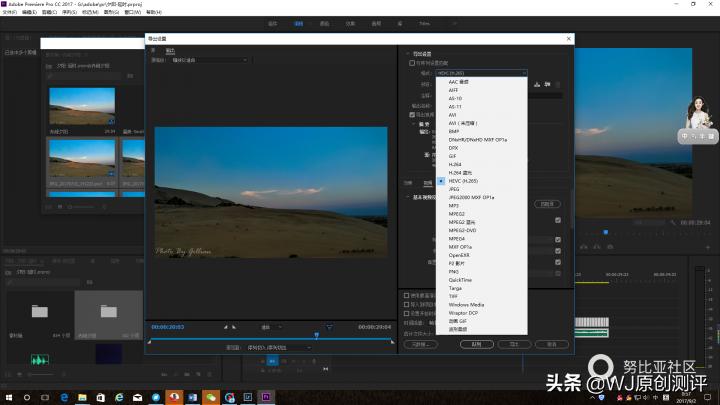Click the set out point icon
This screenshot has height=405, width=720.
pos(233,327)
